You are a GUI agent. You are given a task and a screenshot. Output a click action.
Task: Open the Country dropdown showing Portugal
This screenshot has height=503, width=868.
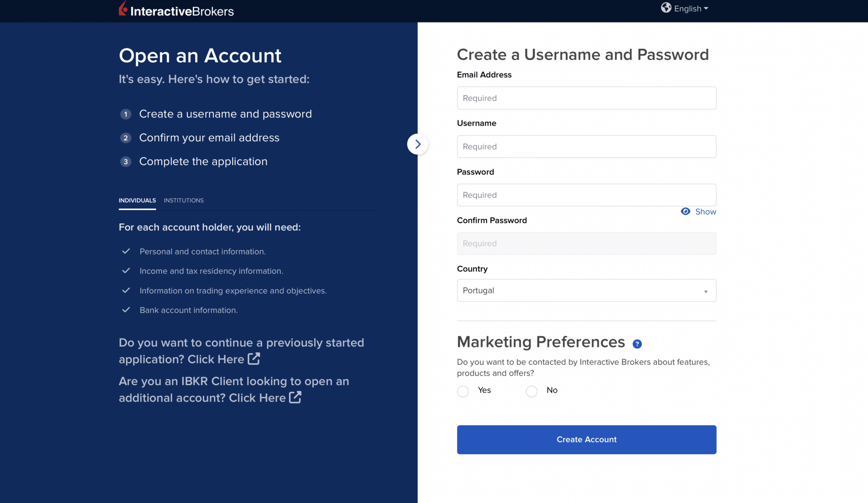(587, 291)
